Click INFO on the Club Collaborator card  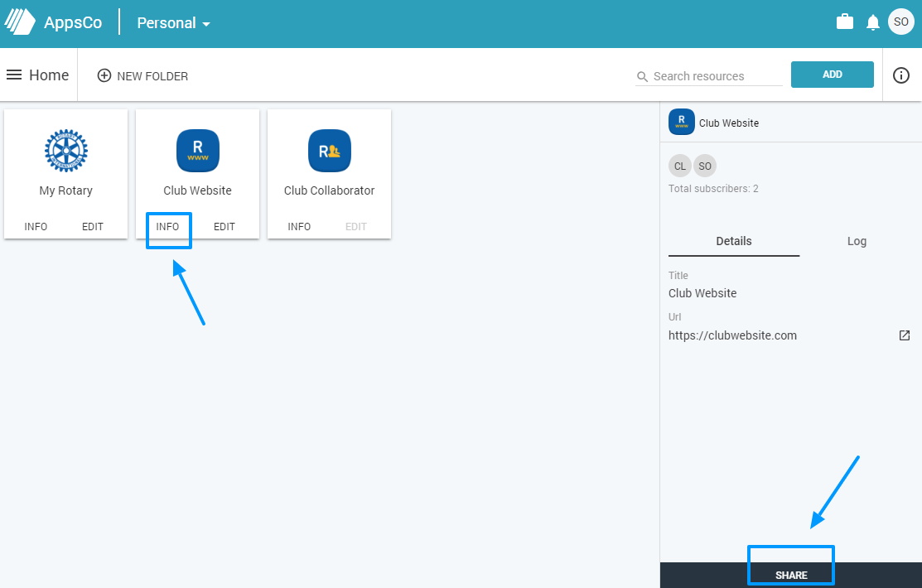coord(299,226)
